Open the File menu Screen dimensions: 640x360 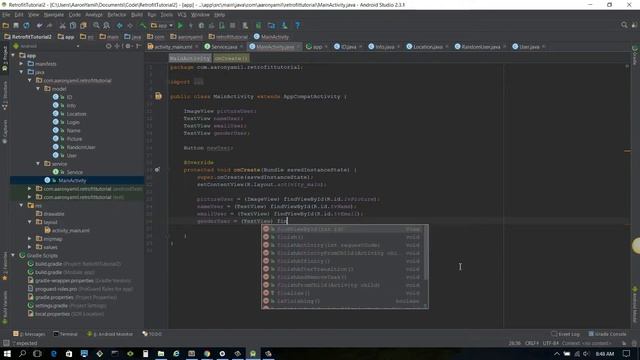(x=6, y=15)
